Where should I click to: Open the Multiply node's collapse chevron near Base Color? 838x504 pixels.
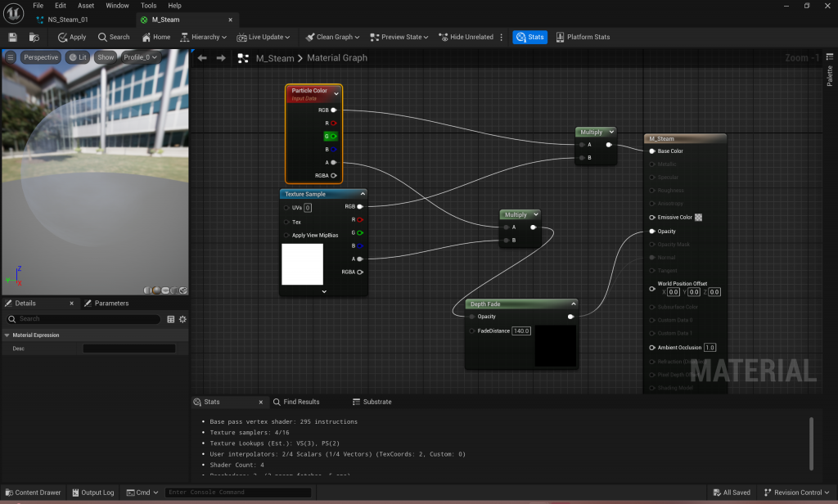coord(610,132)
